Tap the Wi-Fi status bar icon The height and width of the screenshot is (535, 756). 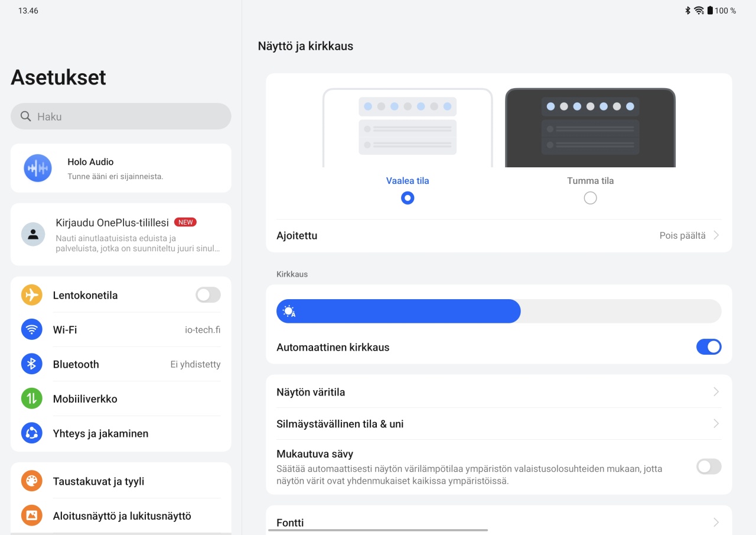pyautogui.click(x=699, y=11)
